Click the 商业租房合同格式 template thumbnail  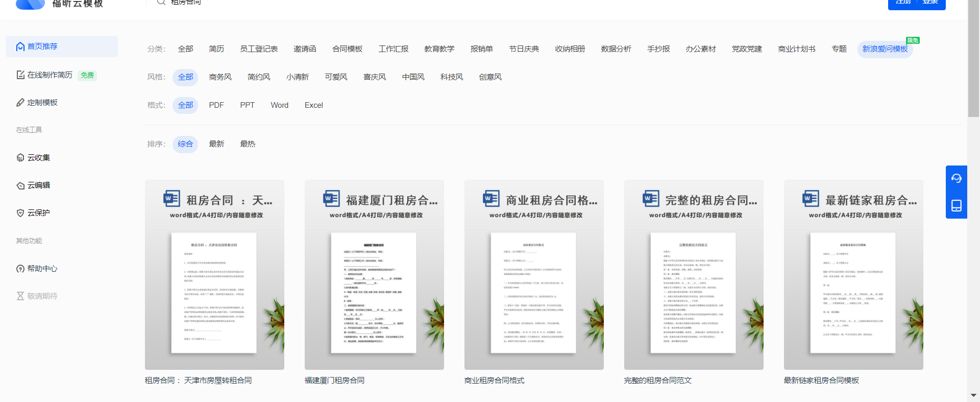533,275
